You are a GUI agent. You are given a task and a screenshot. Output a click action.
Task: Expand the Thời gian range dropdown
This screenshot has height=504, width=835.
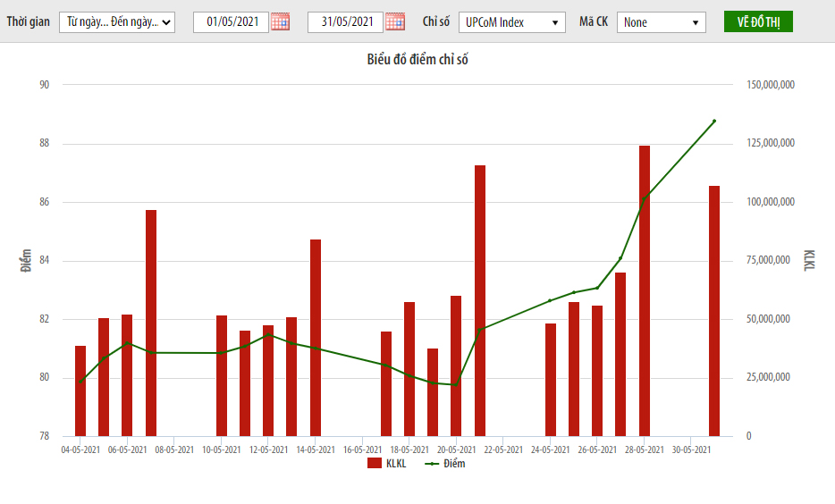click(117, 22)
